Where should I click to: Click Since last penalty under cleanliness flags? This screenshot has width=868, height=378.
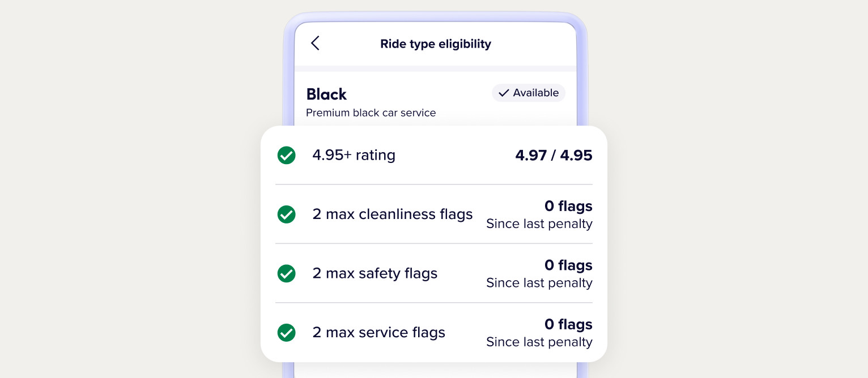tap(539, 224)
